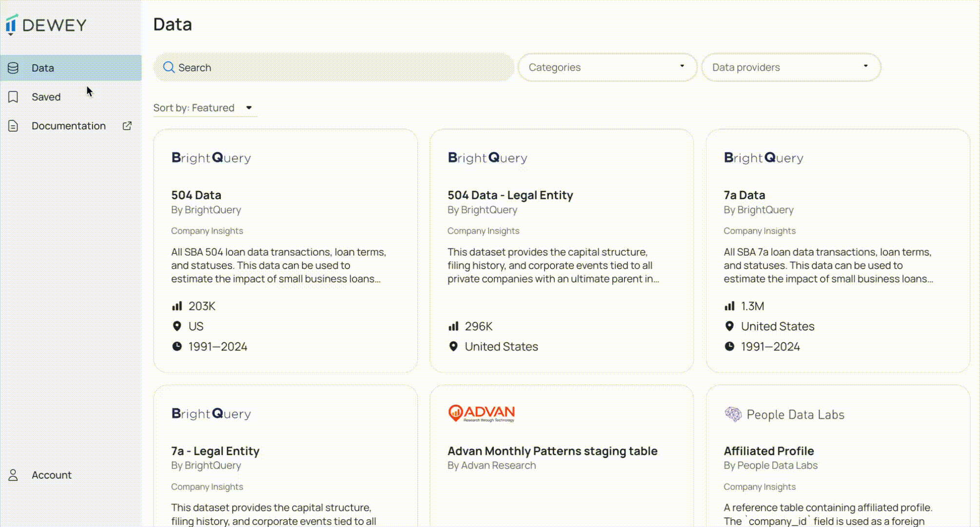
Task: Click the Saved bookmark icon
Action: 13,97
